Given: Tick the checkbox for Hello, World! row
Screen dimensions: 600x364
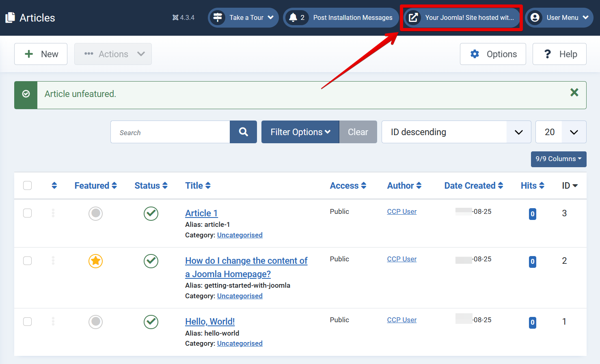Looking at the screenshot, I should click(x=27, y=321).
